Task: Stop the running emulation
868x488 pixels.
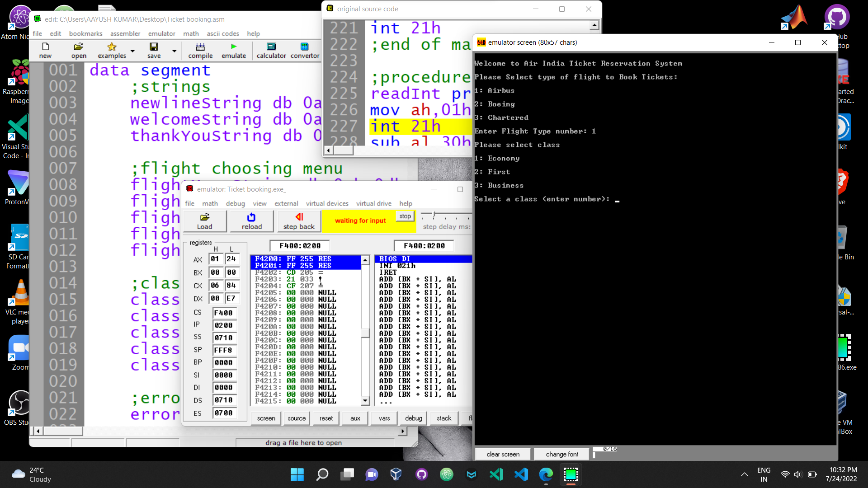Action: coord(404,216)
